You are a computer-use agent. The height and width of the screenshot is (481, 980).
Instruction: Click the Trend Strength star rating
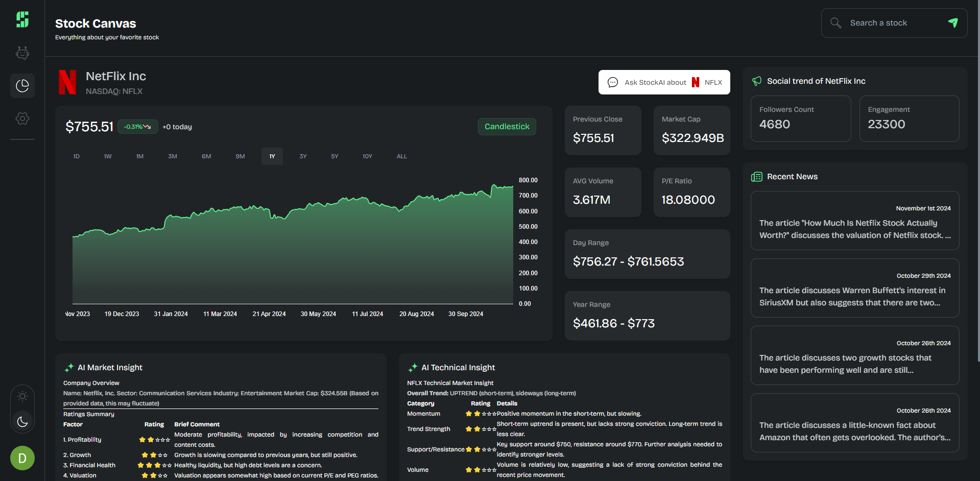click(x=481, y=429)
